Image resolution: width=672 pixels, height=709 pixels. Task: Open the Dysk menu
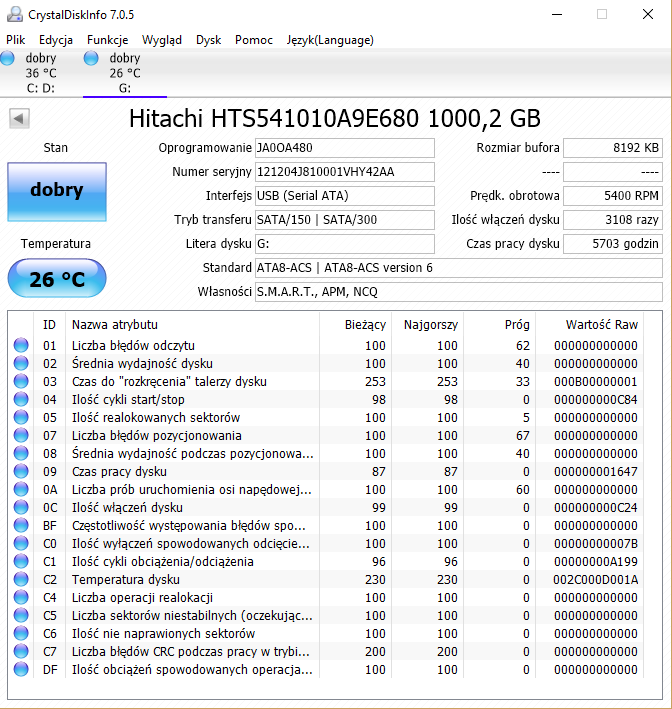click(208, 40)
